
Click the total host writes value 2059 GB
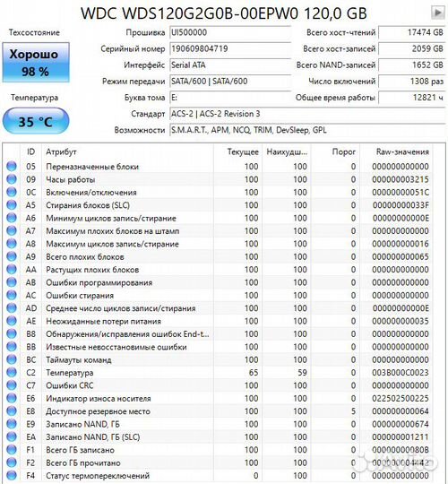pos(412,48)
